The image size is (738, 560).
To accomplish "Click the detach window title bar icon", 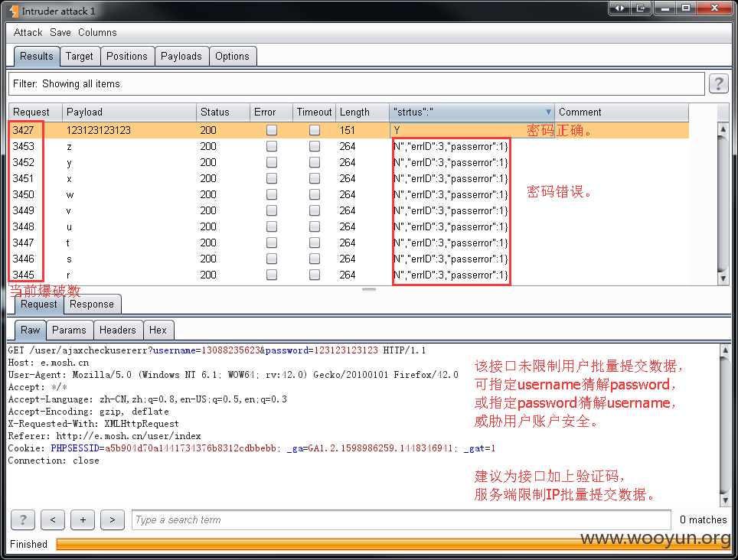I will point(641,8).
